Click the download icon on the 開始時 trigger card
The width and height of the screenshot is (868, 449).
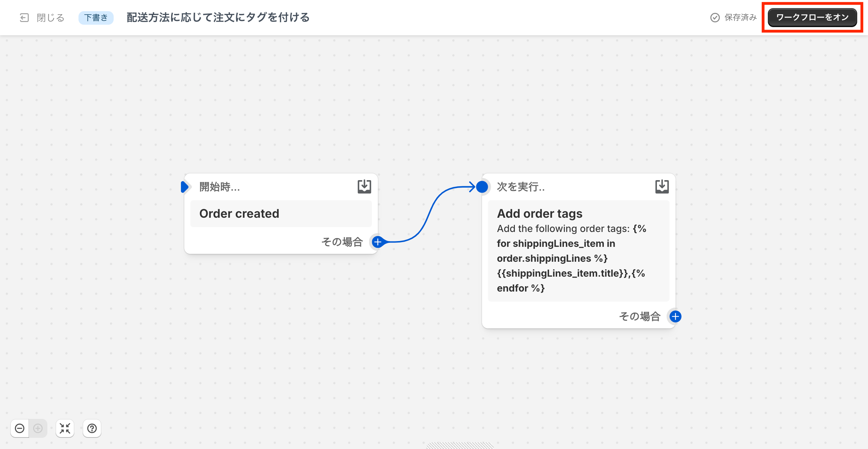pos(364,187)
